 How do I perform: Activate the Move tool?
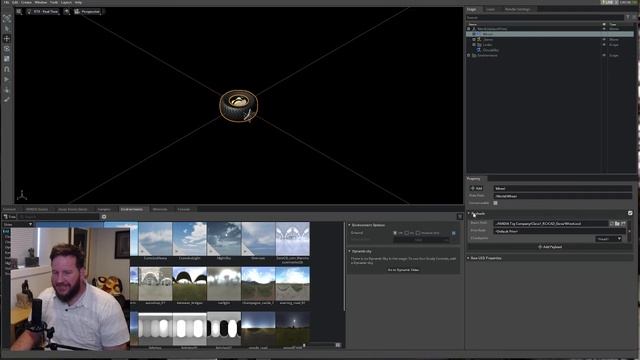(x=7, y=39)
